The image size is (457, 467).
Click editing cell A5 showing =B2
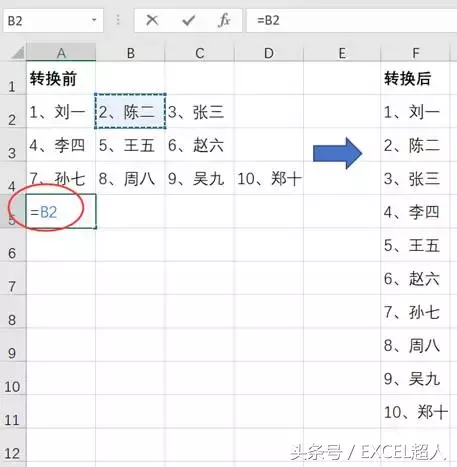pos(61,211)
